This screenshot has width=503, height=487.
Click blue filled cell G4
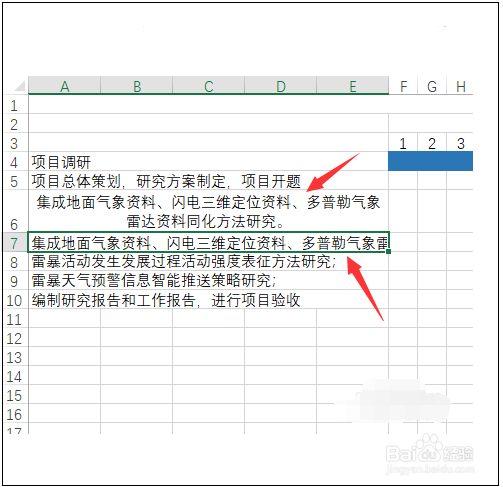click(x=432, y=161)
